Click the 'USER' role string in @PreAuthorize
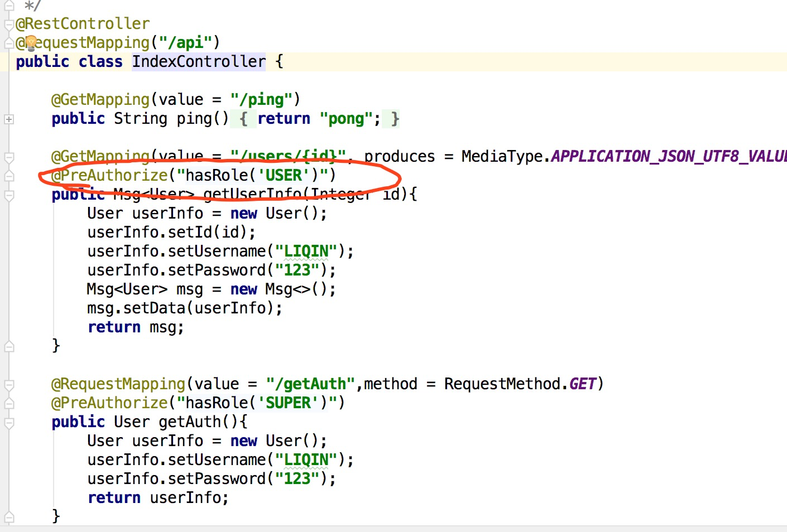The height and width of the screenshot is (532, 787). pos(284,175)
